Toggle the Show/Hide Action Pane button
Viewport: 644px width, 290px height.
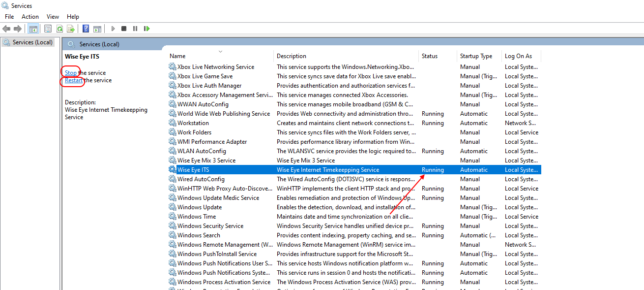pyautogui.click(x=97, y=29)
